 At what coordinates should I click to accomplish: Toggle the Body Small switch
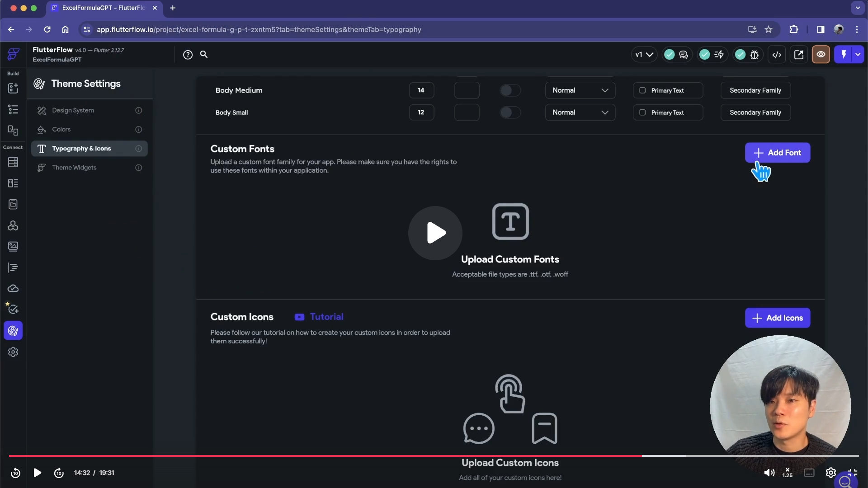tap(510, 113)
